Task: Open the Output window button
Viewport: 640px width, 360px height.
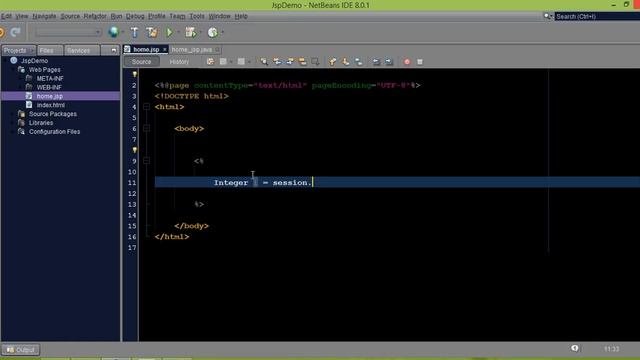Action: click(20, 350)
